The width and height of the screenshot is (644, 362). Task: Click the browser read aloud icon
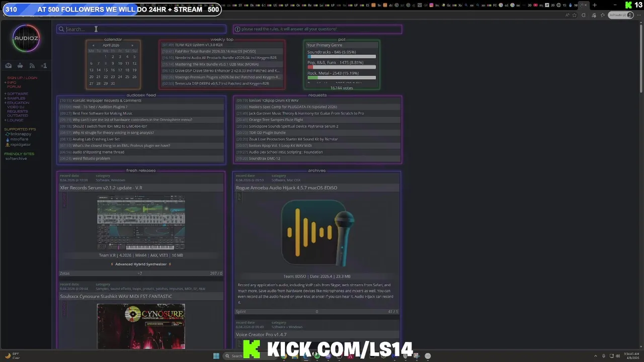(x=567, y=15)
